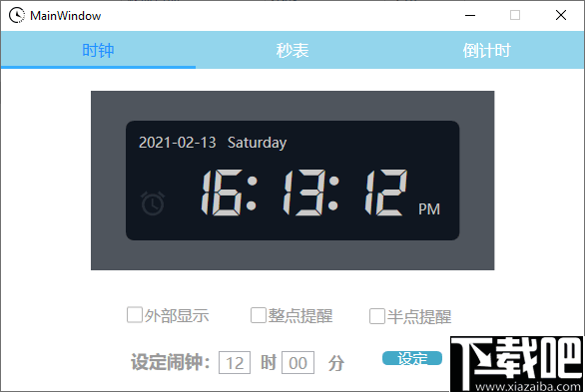
Task: Click the alarm hour field showing 12
Action: point(235,362)
